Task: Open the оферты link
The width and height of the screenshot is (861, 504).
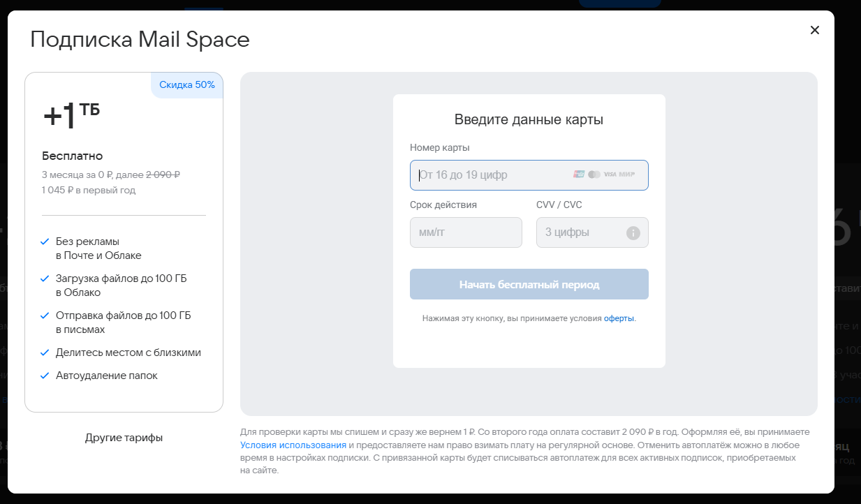Action: tap(619, 318)
